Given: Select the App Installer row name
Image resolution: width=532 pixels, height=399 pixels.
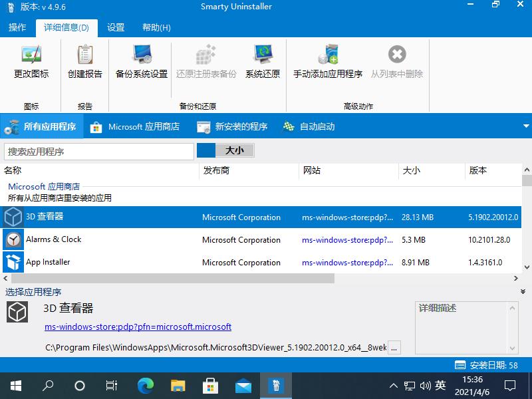Looking at the screenshot, I should point(48,262).
